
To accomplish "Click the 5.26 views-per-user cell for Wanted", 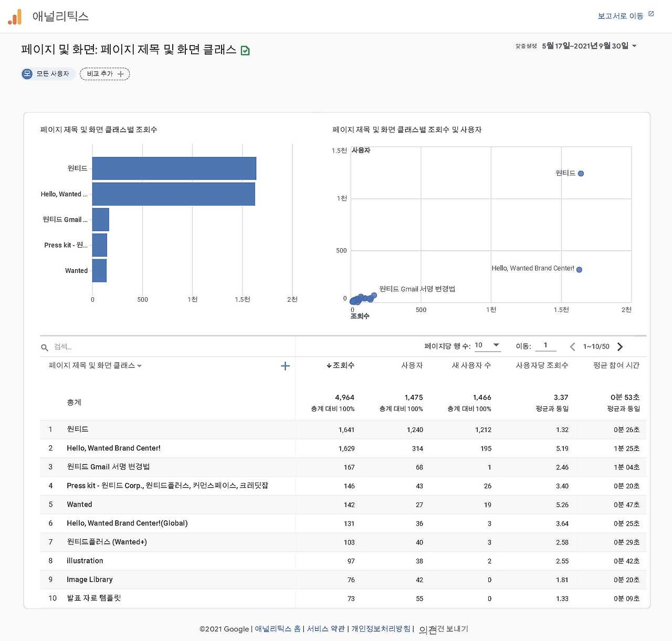I will click(x=562, y=505).
